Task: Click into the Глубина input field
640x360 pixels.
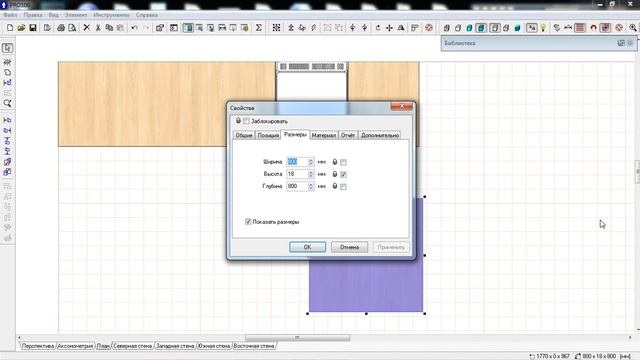Action: 297,187
